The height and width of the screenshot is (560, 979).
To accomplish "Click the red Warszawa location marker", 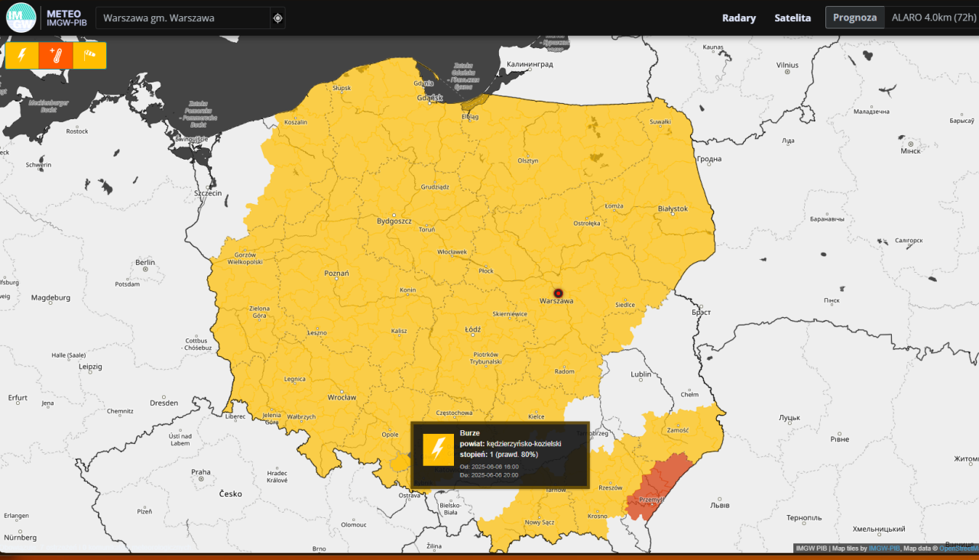I will coord(558,293).
